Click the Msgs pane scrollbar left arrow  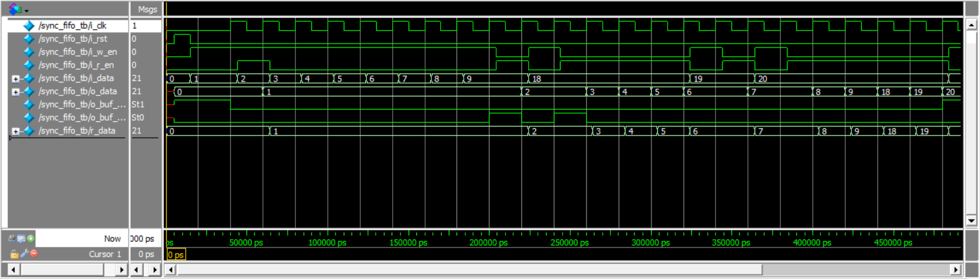(x=136, y=270)
